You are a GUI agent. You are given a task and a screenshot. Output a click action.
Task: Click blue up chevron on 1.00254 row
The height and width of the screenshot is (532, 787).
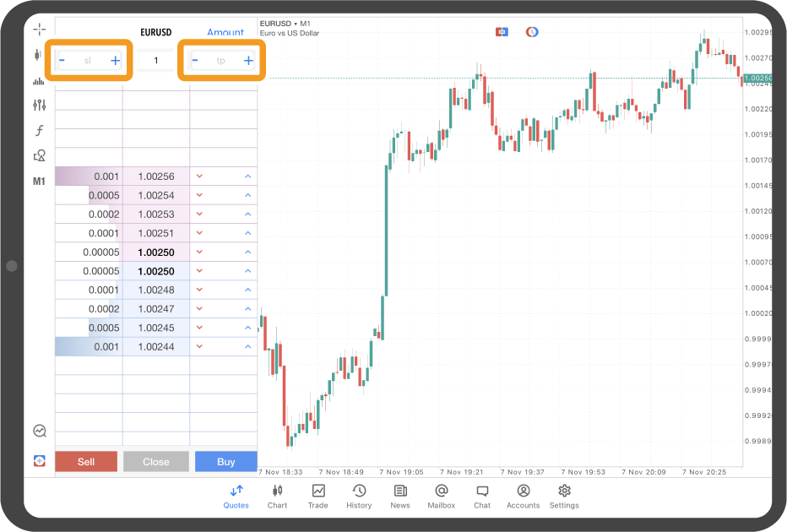247,195
